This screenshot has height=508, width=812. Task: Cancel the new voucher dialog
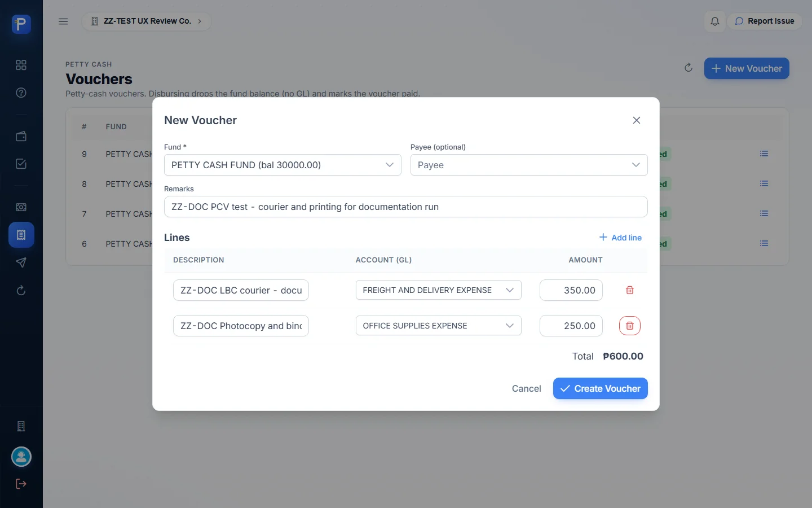coord(526,388)
